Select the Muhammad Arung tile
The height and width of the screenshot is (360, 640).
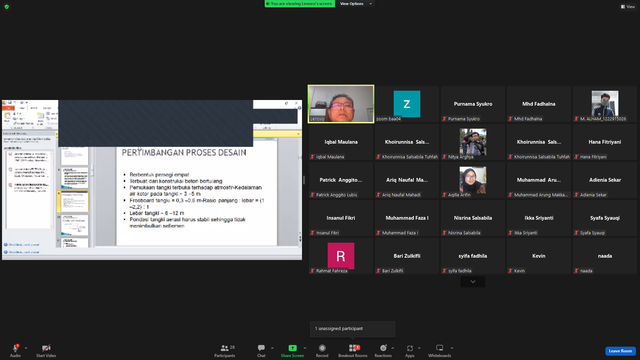(539, 180)
